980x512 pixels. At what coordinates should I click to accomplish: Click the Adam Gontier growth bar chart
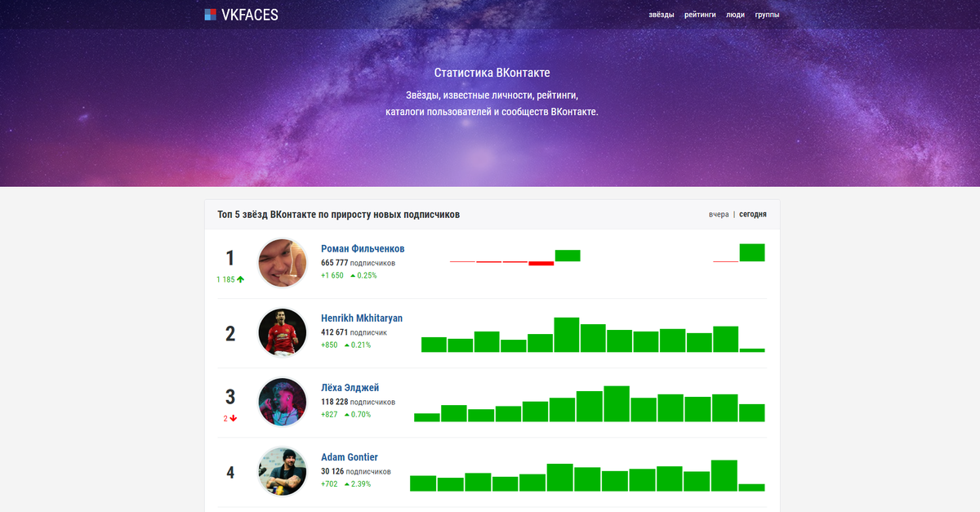coord(587,475)
